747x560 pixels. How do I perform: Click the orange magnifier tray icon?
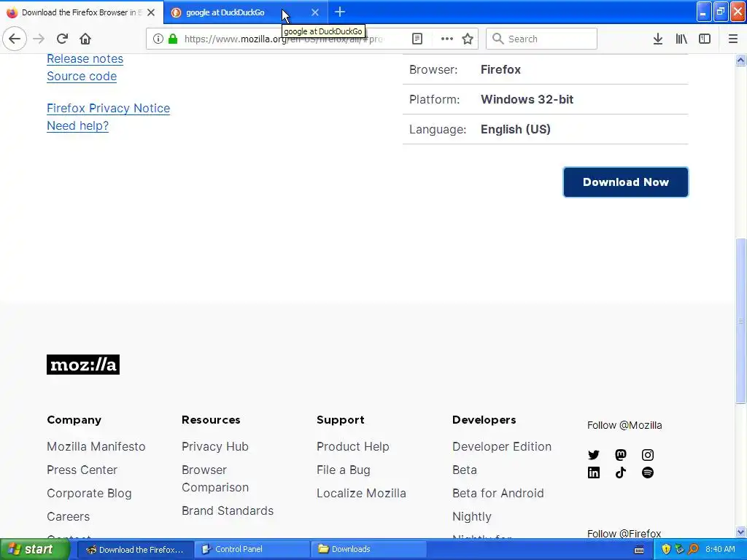tap(693, 549)
